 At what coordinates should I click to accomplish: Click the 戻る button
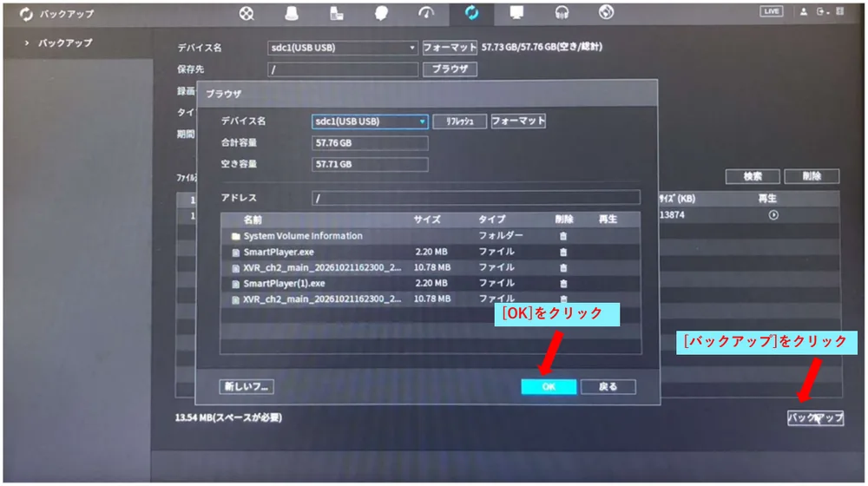[608, 386]
